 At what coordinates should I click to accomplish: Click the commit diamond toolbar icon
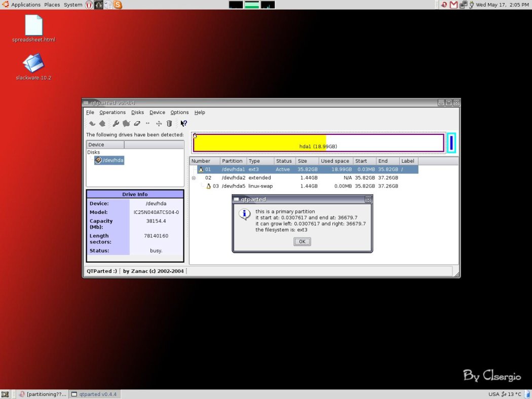coord(102,124)
